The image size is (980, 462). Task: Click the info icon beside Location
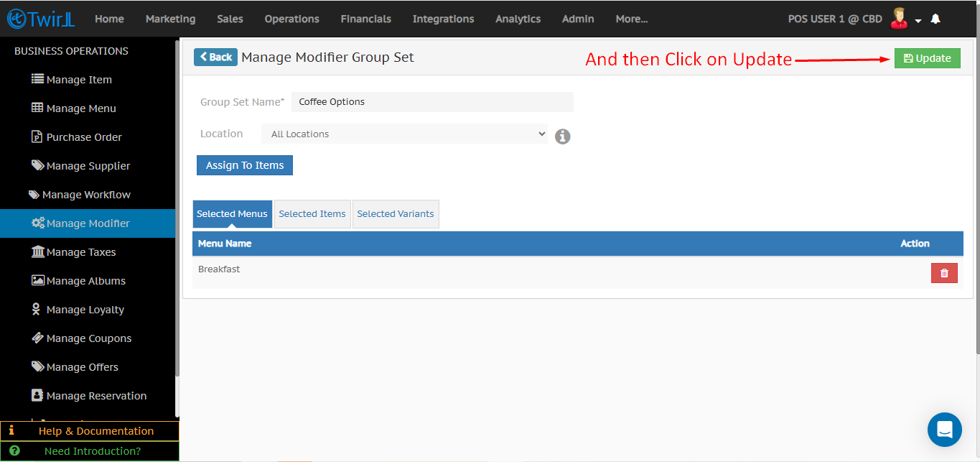[563, 136]
